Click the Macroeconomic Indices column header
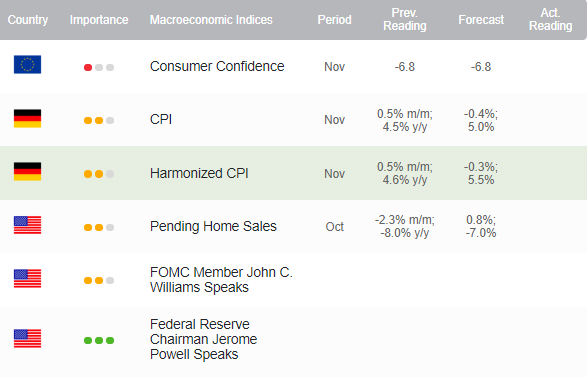The width and height of the screenshot is (587, 377). [211, 20]
